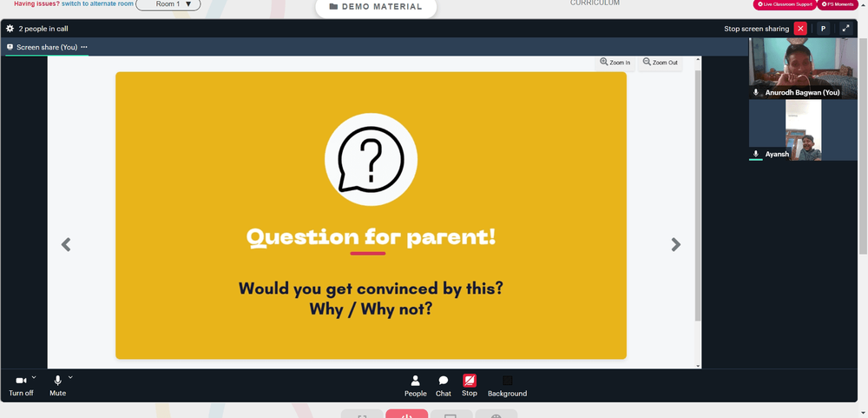Click Anurodh Bagwan's microphone indicator

pos(756,93)
